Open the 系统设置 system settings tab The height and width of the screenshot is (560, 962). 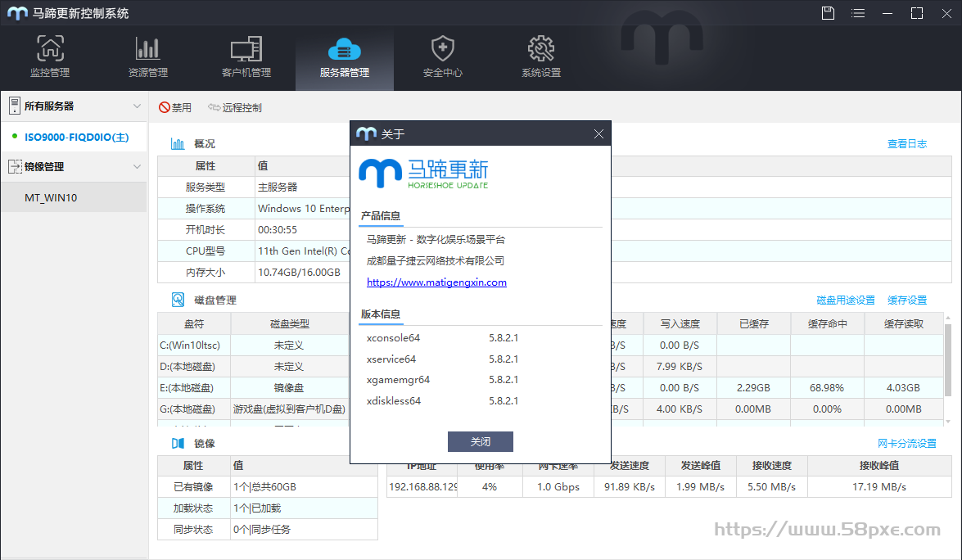pos(540,57)
